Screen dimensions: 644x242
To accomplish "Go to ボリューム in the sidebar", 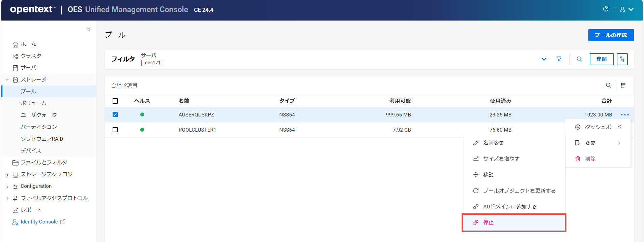I will 33,103.
